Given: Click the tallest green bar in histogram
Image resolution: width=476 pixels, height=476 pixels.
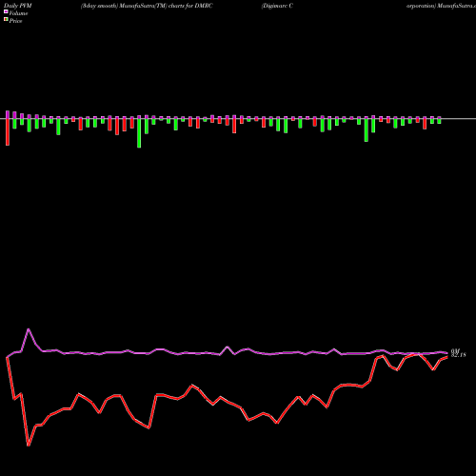Looking at the screenshot, I should tap(139, 133).
